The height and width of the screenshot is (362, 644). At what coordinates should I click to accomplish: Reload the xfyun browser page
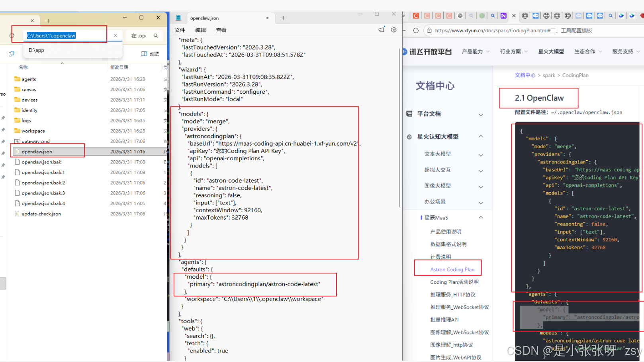tap(416, 30)
